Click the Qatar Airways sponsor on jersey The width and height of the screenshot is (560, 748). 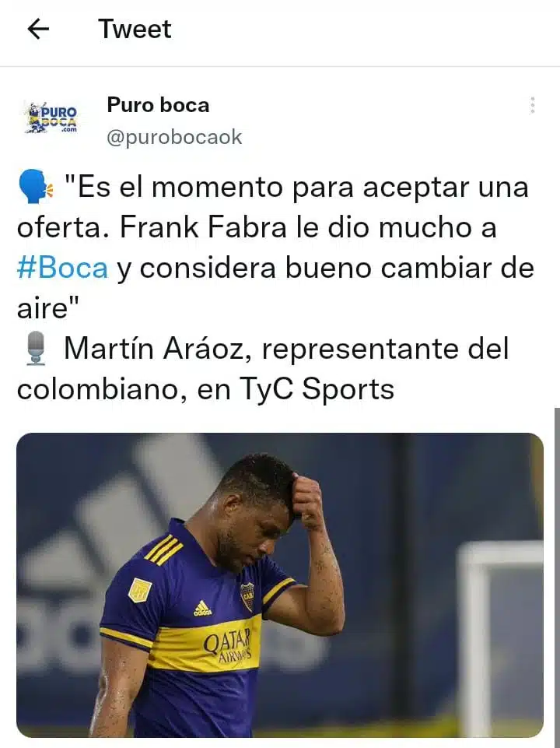(x=227, y=644)
